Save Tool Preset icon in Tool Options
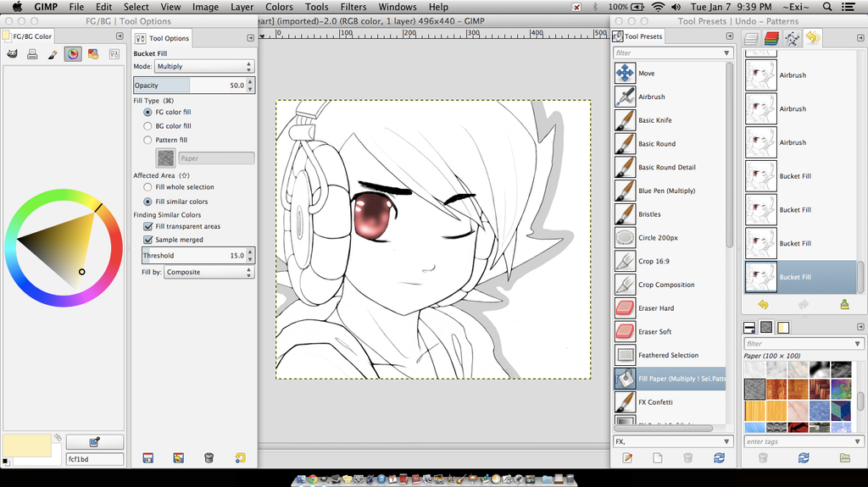Screen dimensions: 868x487 coord(147,457)
